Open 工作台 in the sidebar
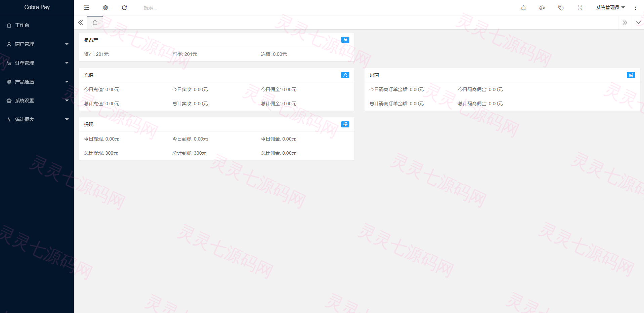 click(x=37, y=25)
